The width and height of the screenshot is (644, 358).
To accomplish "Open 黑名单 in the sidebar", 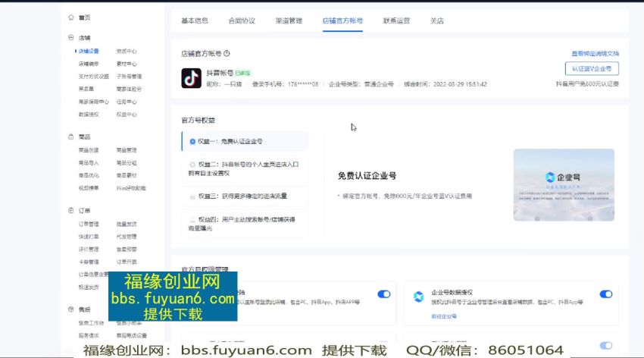I will point(86,89).
